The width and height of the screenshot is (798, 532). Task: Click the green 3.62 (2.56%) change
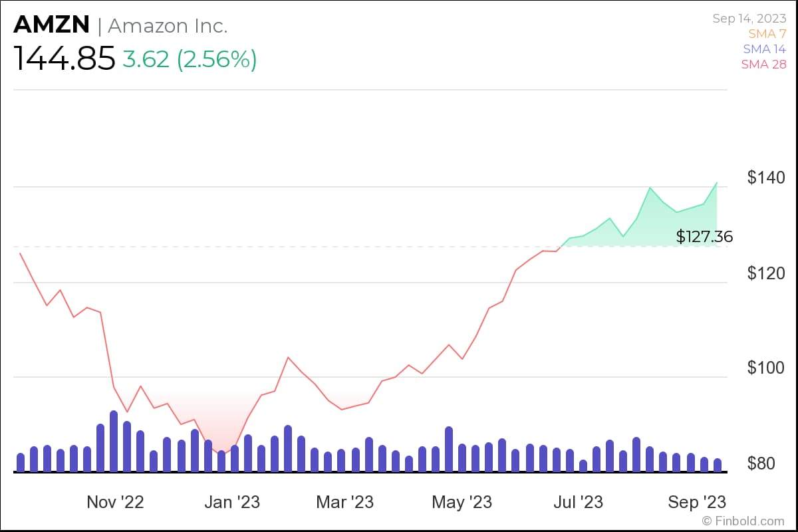(190, 59)
